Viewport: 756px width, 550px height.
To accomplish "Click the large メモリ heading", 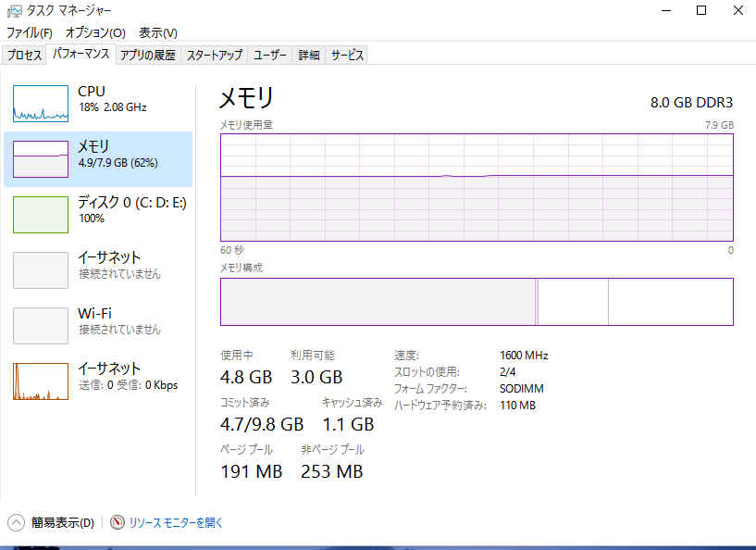I will [246, 97].
